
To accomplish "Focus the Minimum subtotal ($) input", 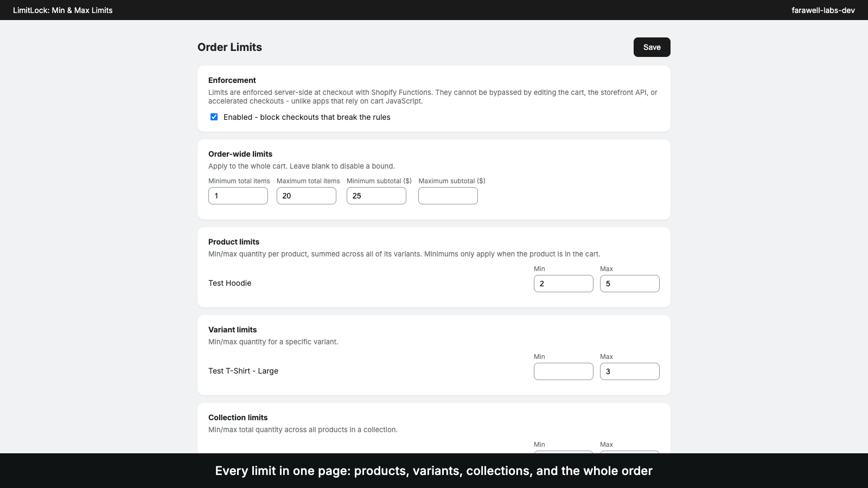I will tap(376, 196).
